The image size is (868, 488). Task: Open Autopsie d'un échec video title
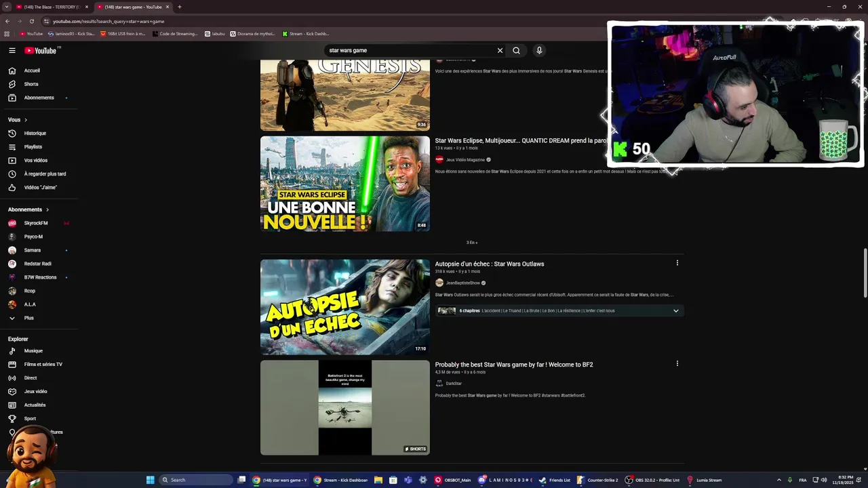[x=489, y=264]
